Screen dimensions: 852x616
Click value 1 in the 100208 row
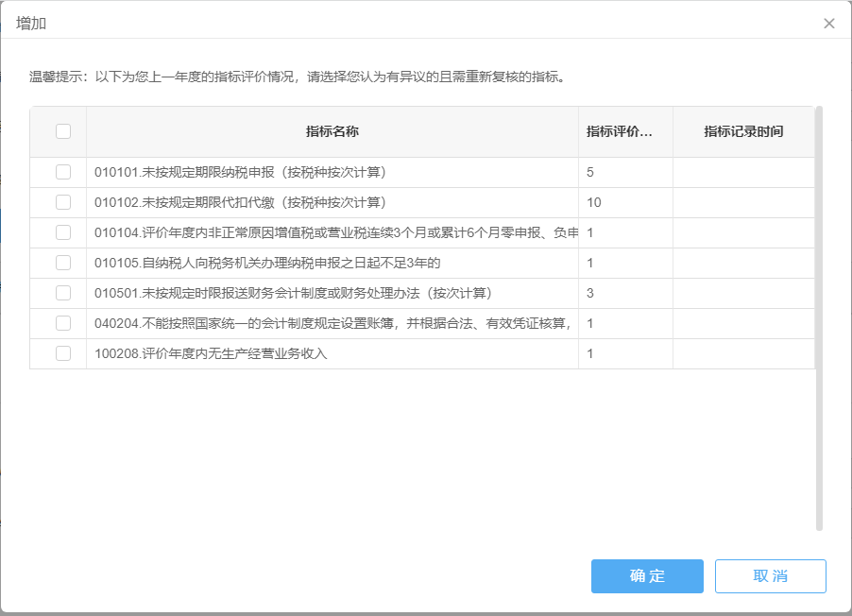[x=590, y=354]
